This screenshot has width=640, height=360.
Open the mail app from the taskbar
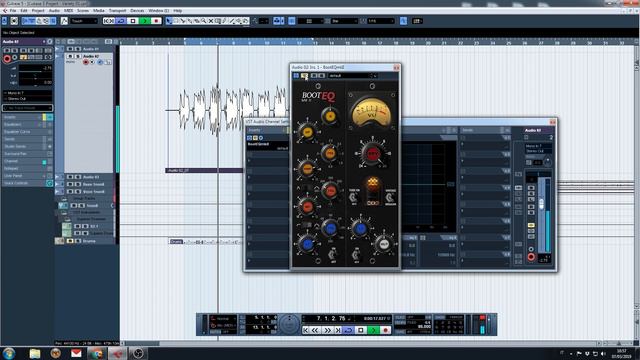click(76, 353)
